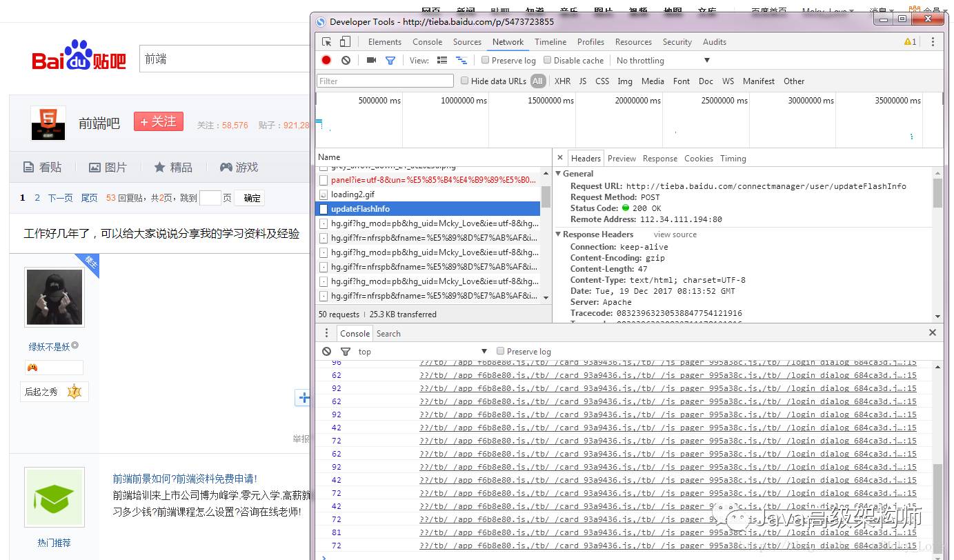Click the Name column header
Screen dimensions: 954x560
pyautogui.click(x=433, y=157)
